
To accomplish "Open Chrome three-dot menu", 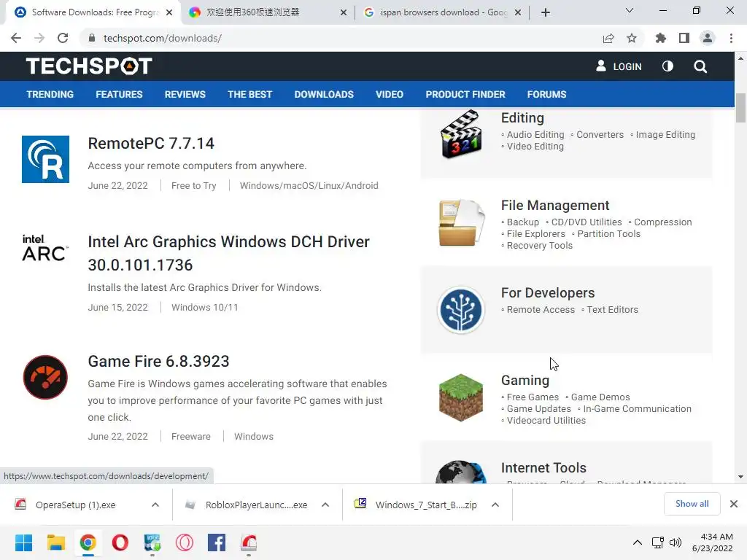I will pyautogui.click(x=731, y=38).
